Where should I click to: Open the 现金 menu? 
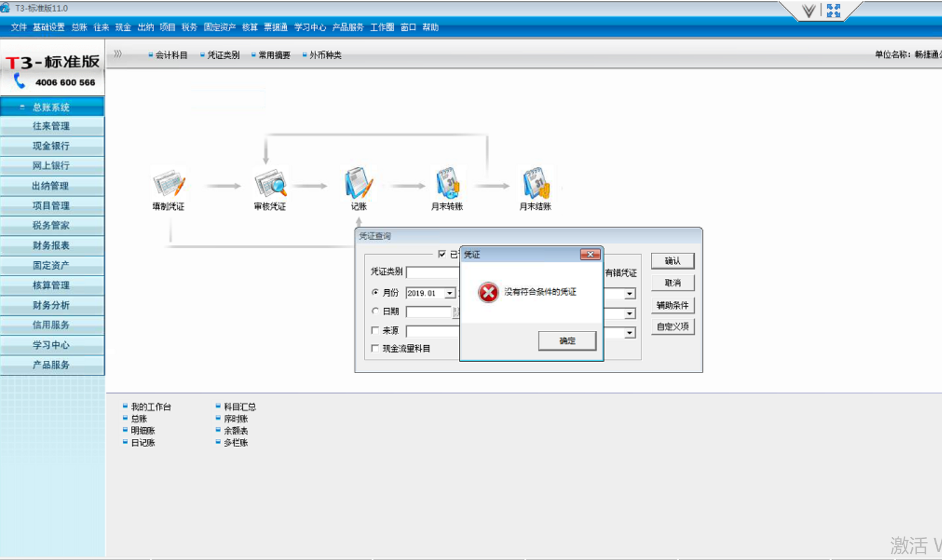coord(123,27)
